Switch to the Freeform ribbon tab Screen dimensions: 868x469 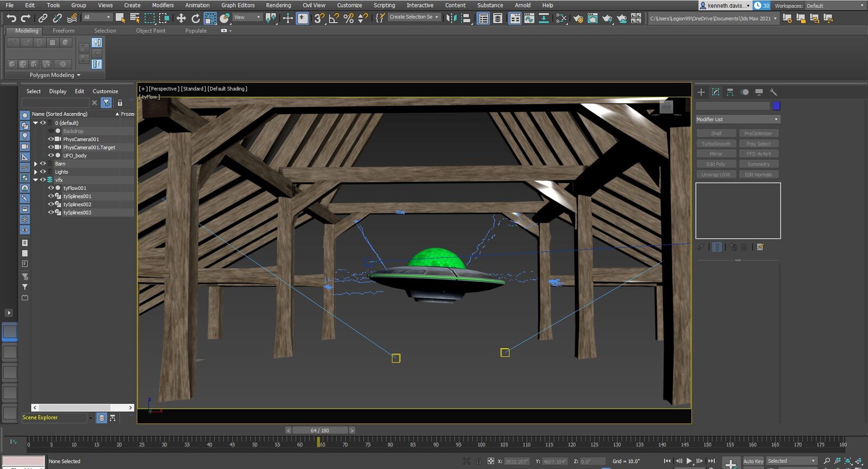(63, 31)
